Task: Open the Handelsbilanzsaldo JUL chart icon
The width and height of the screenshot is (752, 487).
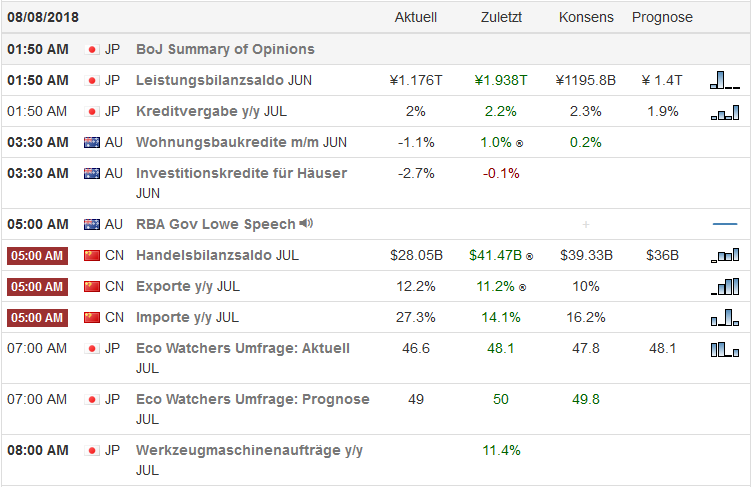Action: pos(725,256)
